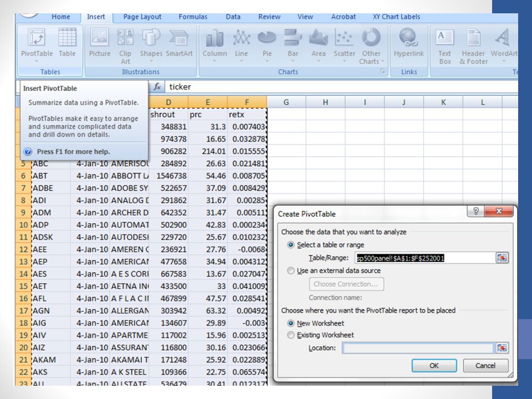The width and height of the screenshot is (532, 399).
Task: Select row 10 header
Action: (x=23, y=224)
